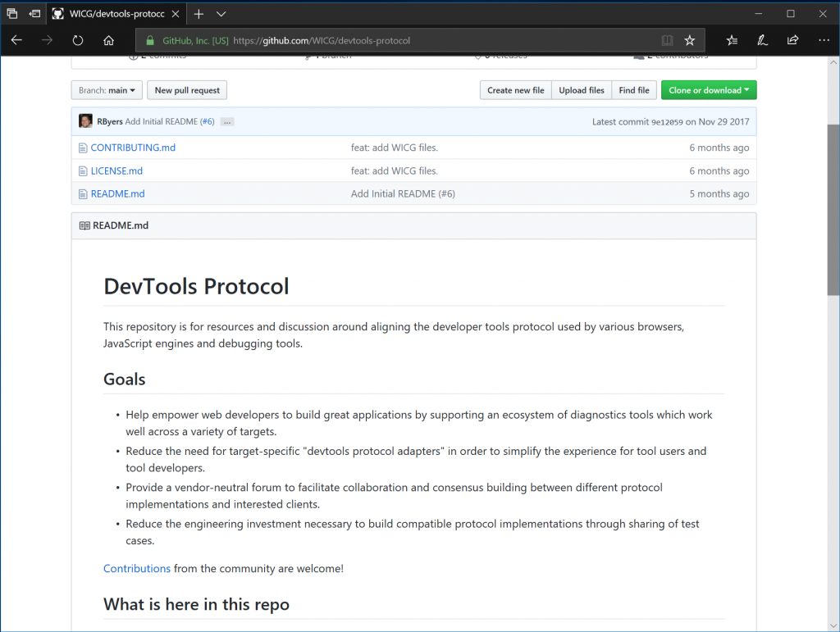This screenshot has height=632, width=840.
Task: Open LICENSE.md commit message 'feat: add WICG files.'
Action: click(395, 171)
